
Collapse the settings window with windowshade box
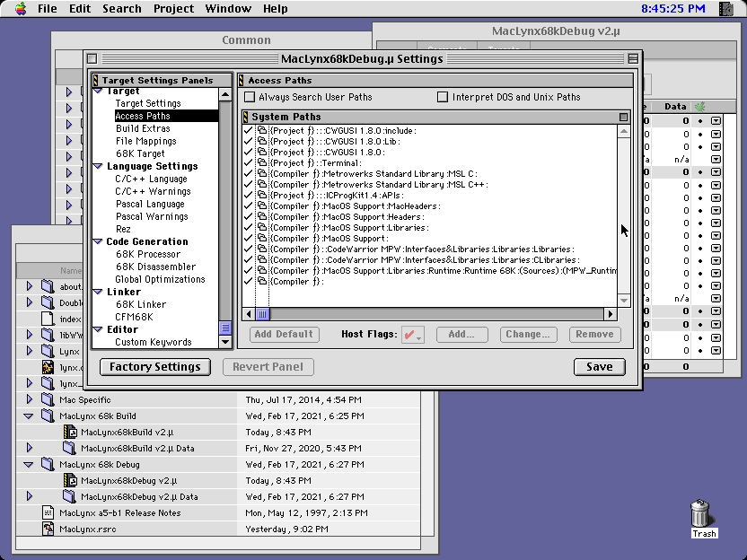633,58
